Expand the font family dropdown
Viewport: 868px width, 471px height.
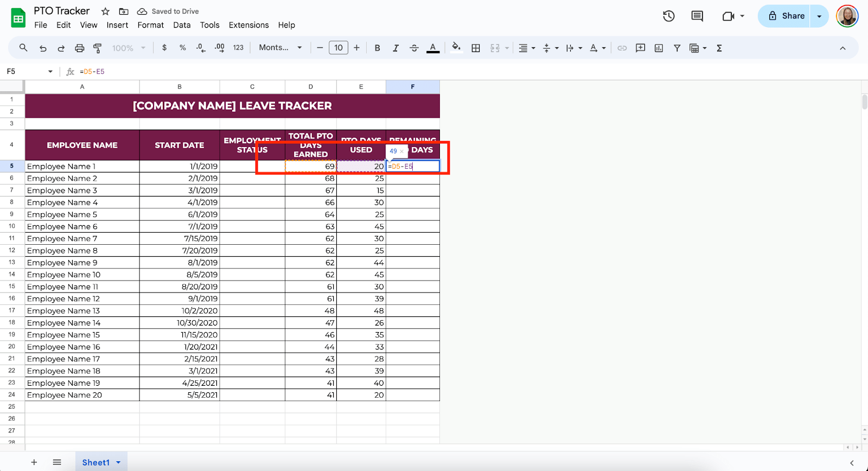coord(280,48)
